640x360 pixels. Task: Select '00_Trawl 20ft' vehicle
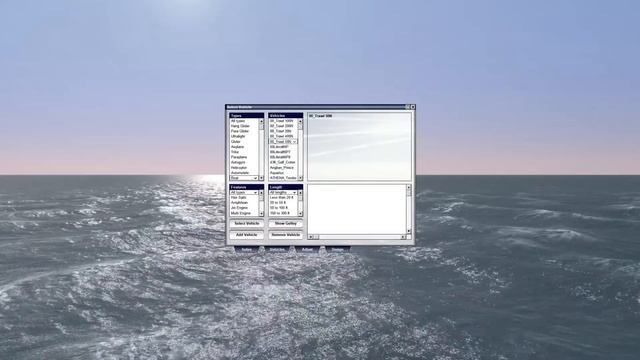[x=280, y=131]
